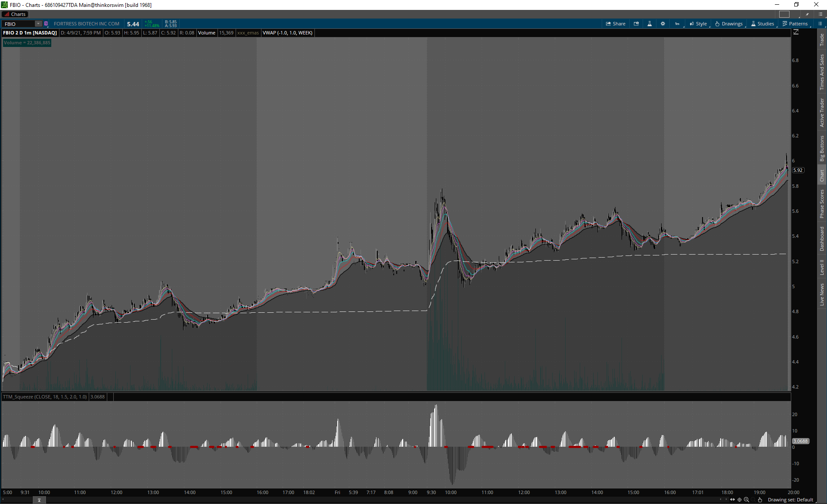827x504 pixels.
Task: Click the Share chart button
Action: pos(616,24)
